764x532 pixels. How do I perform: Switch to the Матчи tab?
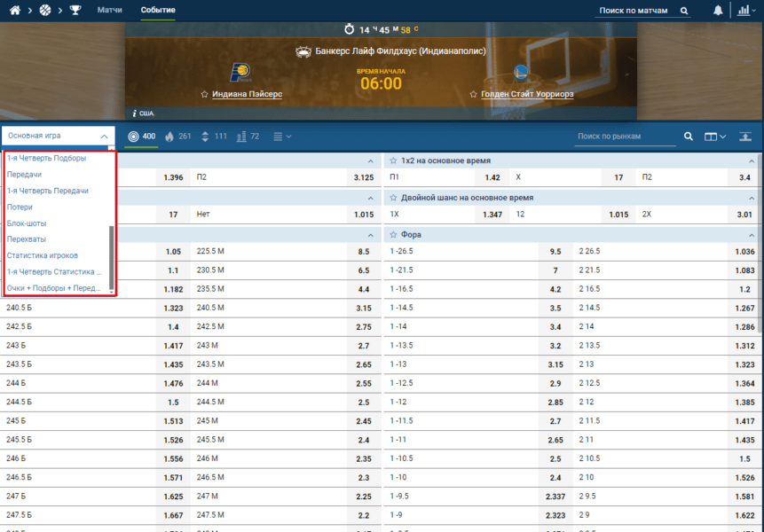pos(110,11)
